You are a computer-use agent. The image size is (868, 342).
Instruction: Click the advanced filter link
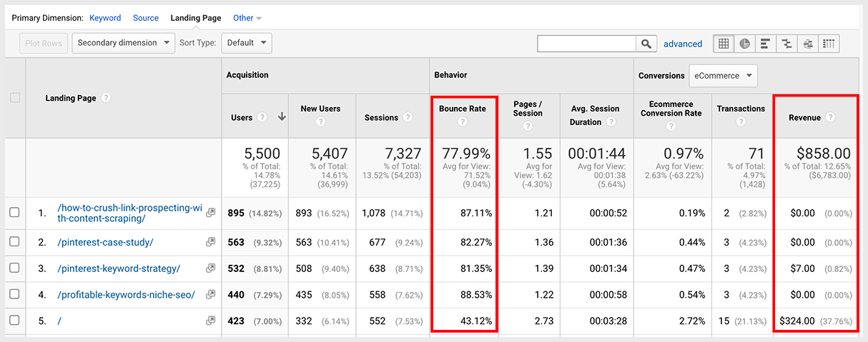pos(683,44)
